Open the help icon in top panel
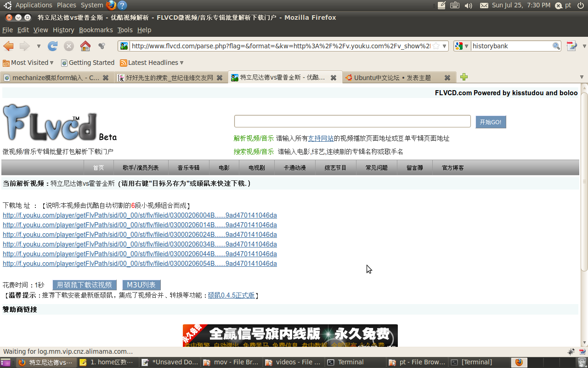Image resolution: width=588 pixels, height=368 pixels. point(122,6)
